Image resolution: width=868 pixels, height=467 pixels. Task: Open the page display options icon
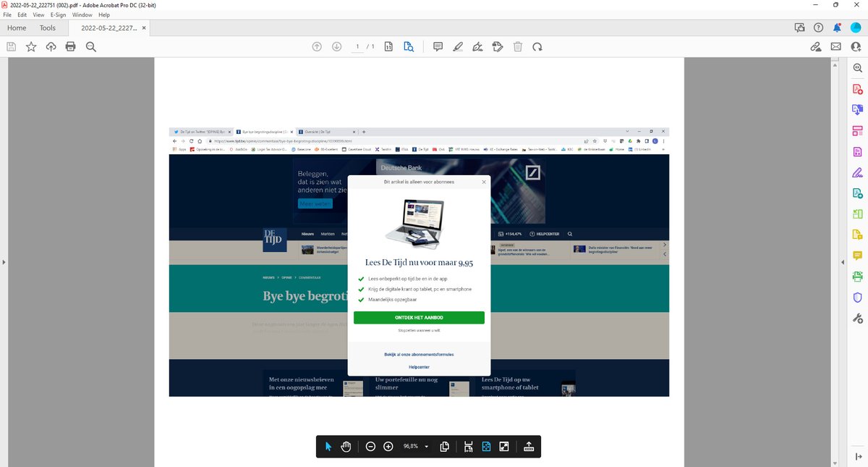pos(445,446)
